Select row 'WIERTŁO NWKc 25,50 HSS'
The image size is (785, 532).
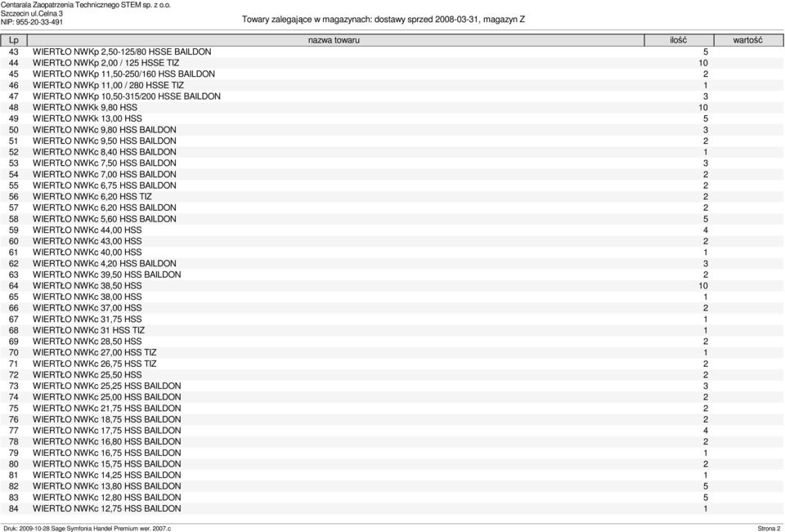point(392,375)
